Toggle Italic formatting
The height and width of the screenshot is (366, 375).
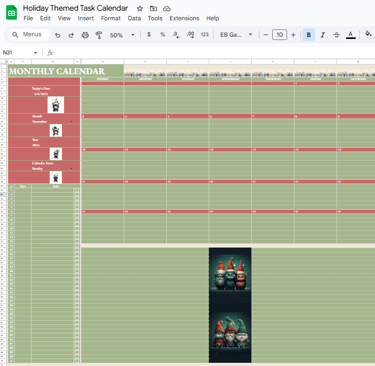pyautogui.click(x=322, y=35)
